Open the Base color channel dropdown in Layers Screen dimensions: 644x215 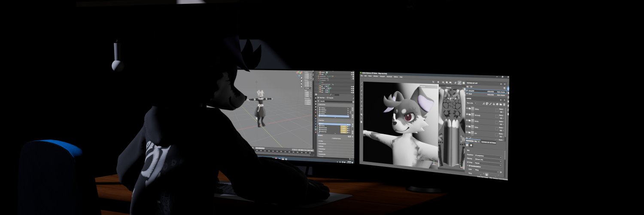click(471, 103)
